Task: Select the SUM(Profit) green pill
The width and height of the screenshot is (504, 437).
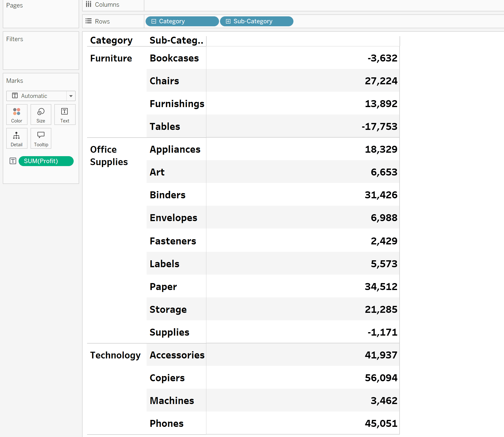Action: coord(46,161)
